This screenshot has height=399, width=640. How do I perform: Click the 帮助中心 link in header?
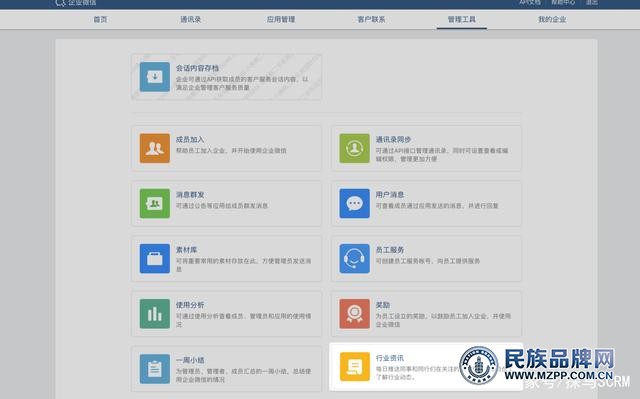tap(563, 2)
